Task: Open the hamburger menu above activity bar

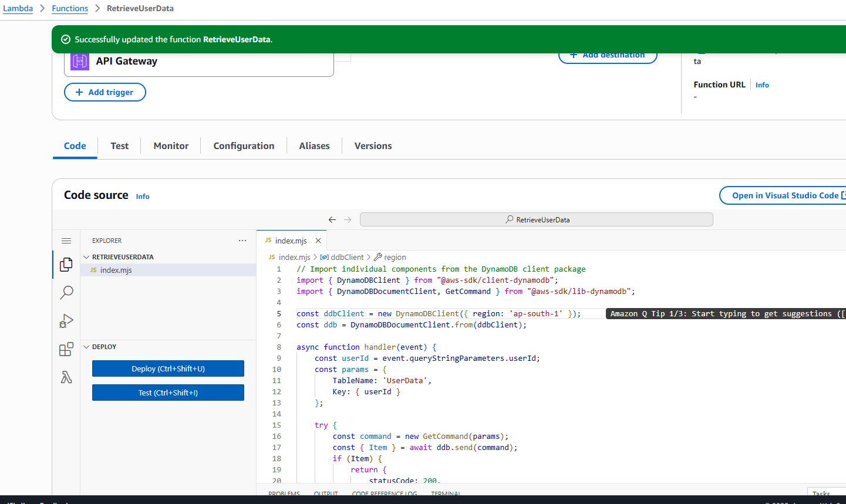Action: pos(66,241)
